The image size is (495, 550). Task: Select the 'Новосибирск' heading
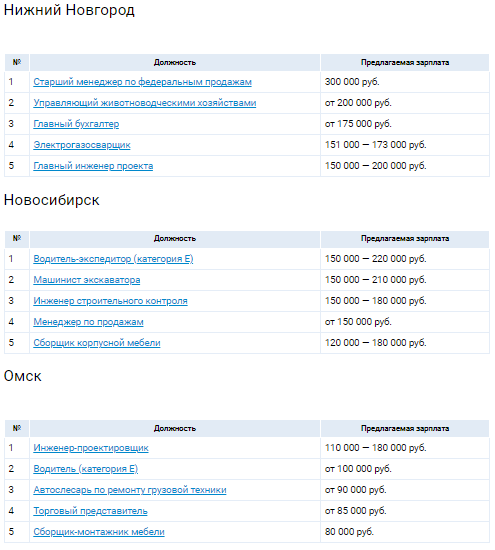[x=52, y=200]
